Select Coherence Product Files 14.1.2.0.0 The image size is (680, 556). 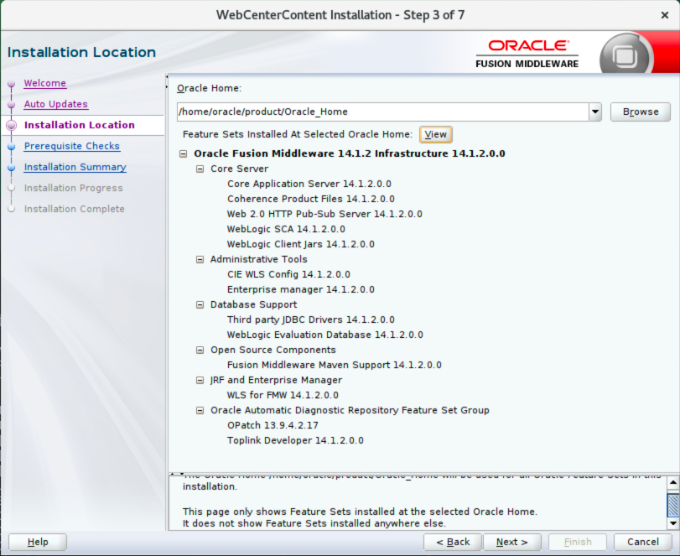point(311,199)
